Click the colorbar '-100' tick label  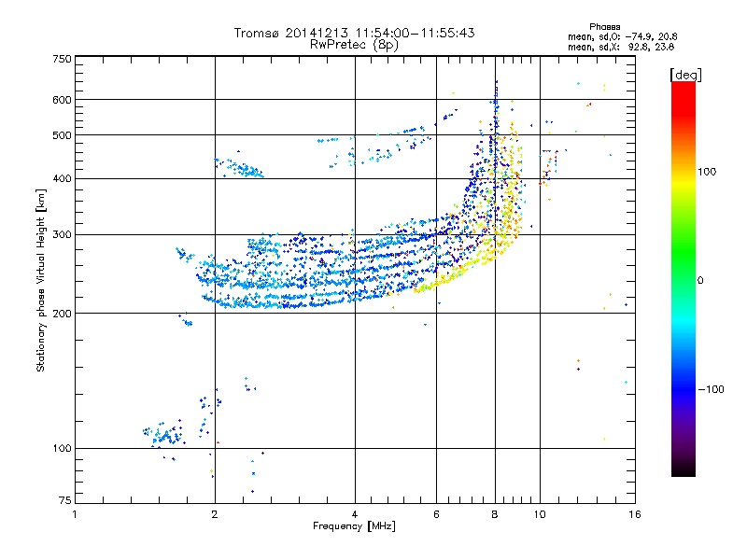click(711, 389)
